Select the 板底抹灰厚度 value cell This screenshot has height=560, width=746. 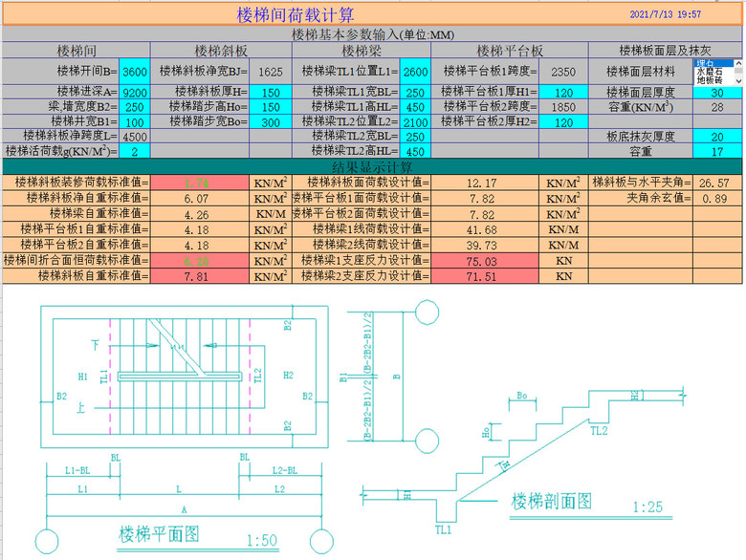716,137
